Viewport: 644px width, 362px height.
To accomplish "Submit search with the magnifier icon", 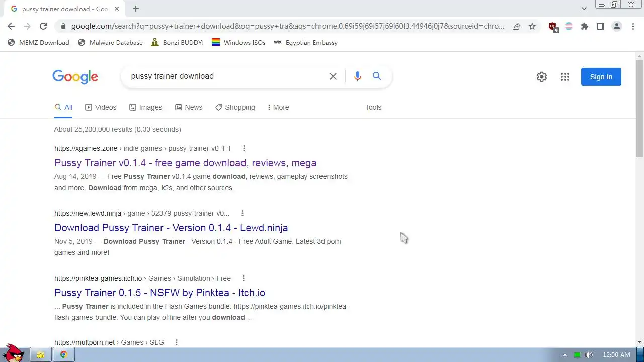I will [377, 76].
